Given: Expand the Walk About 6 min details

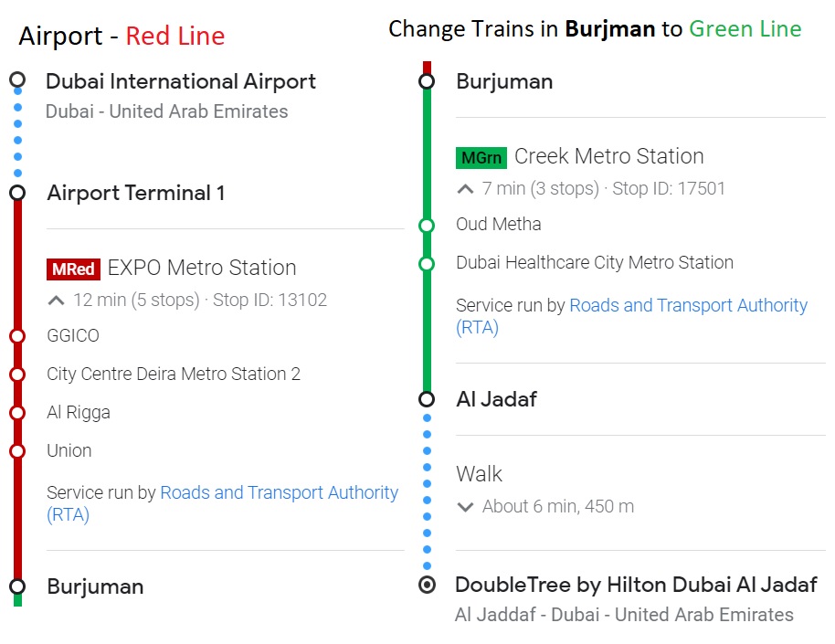Looking at the screenshot, I should coord(465,507).
